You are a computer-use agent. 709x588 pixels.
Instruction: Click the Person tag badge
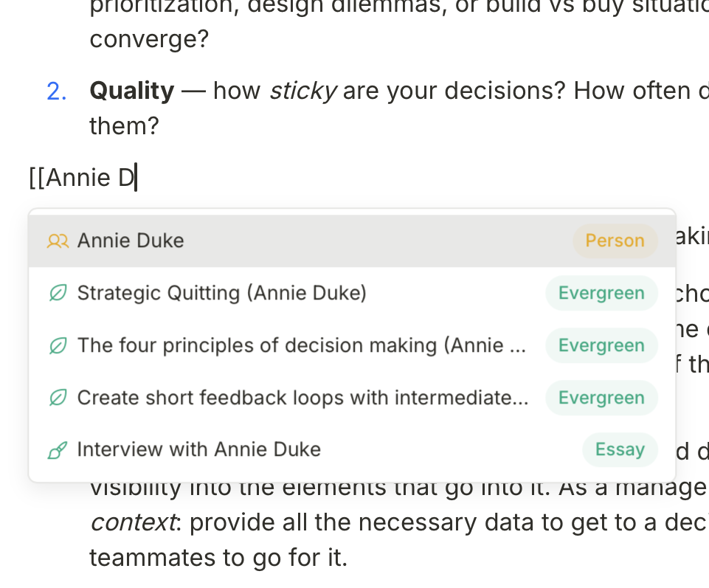point(615,241)
